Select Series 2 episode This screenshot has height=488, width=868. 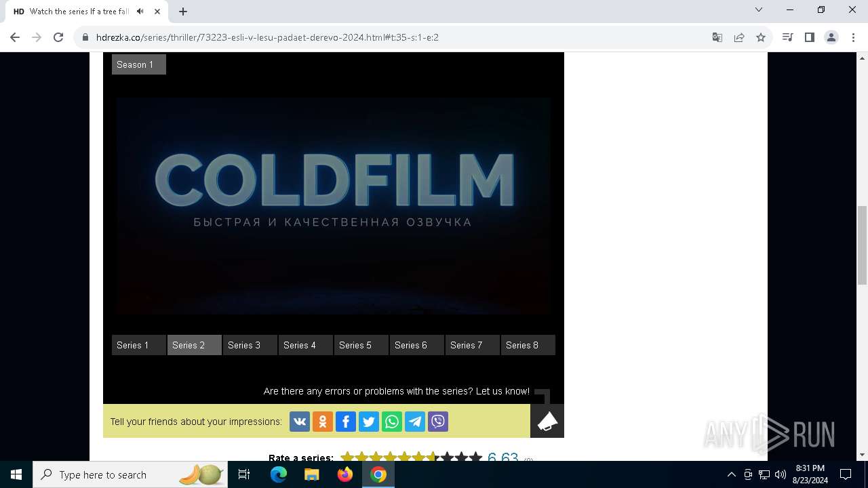coord(195,345)
